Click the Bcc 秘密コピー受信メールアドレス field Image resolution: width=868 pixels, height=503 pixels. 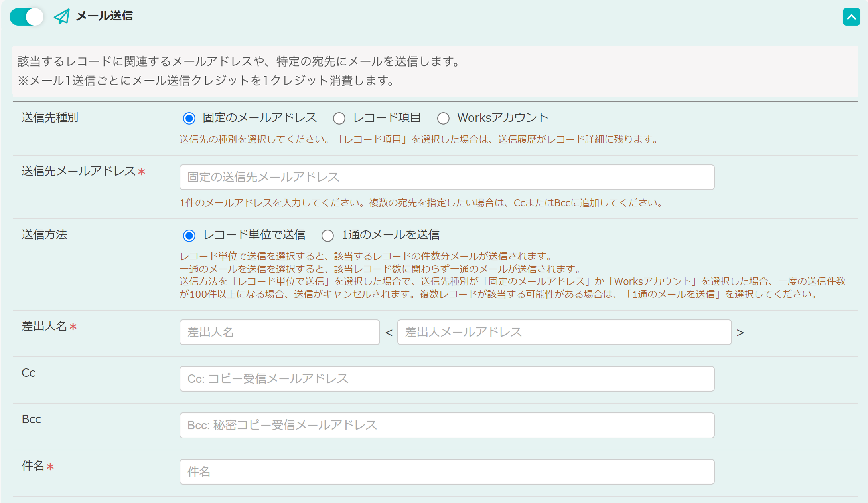447,425
